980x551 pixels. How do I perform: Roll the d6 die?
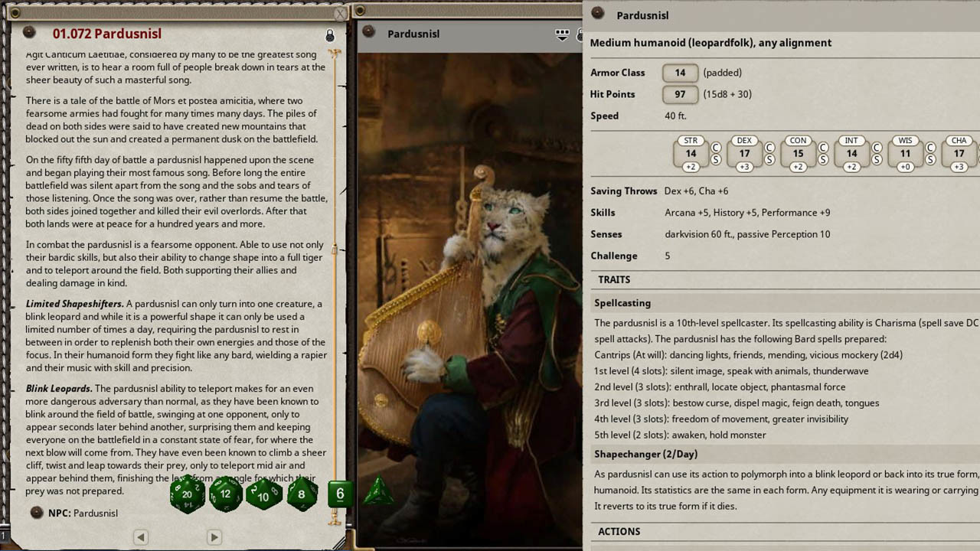pyautogui.click(x=339, y=494)
